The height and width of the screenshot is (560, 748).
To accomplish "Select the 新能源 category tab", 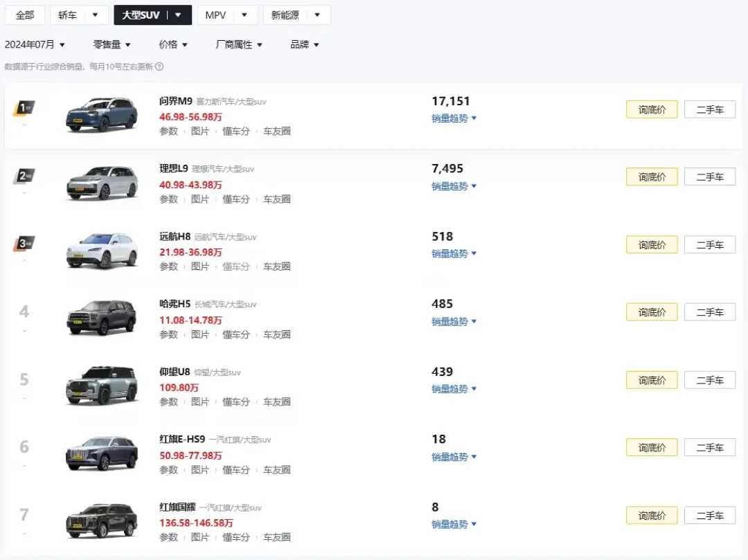I will (285, 15).
